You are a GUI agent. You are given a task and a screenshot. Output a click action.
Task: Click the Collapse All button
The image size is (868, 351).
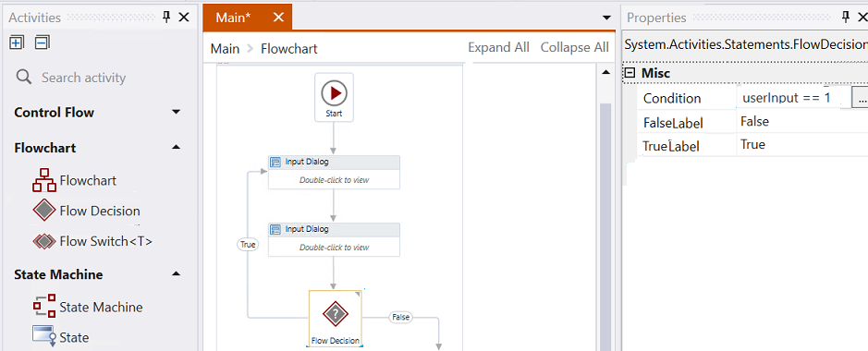point(575,47)
